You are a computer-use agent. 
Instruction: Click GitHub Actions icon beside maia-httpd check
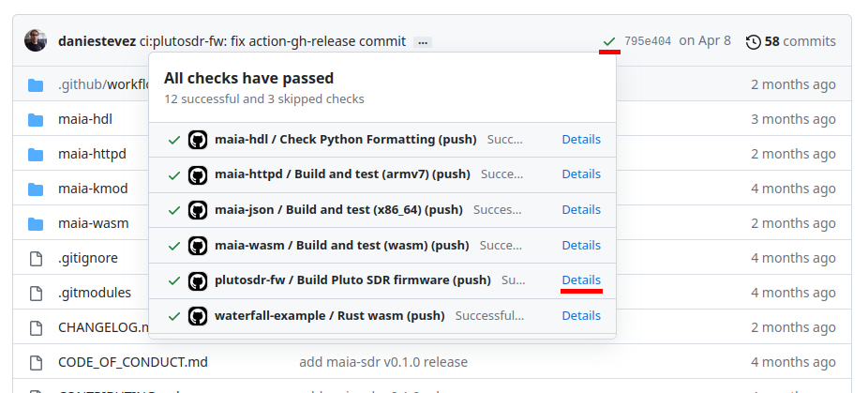[198, 175]
